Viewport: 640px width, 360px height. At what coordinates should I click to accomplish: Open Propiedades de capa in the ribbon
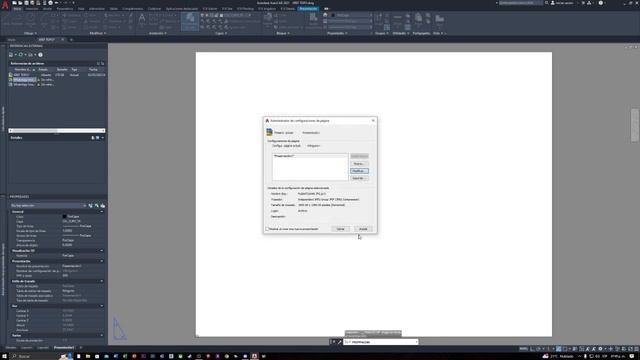point(190,21)
